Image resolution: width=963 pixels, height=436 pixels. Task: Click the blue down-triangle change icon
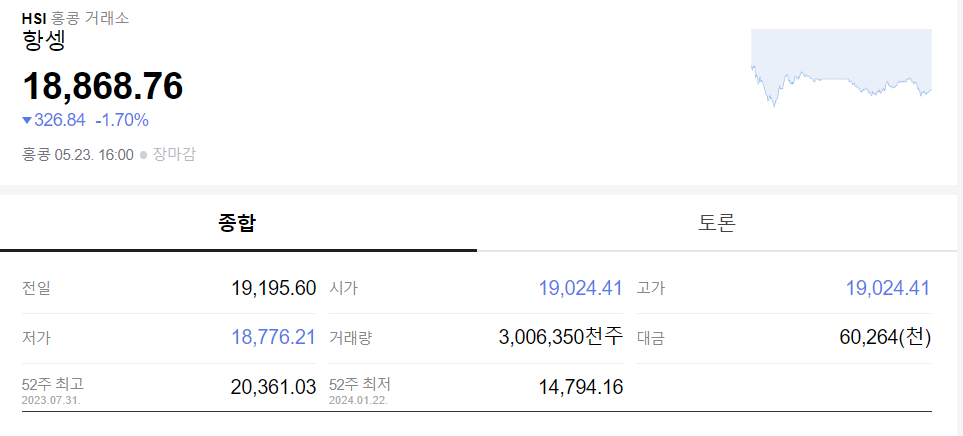pyautogui.click(x=26, y=120)
